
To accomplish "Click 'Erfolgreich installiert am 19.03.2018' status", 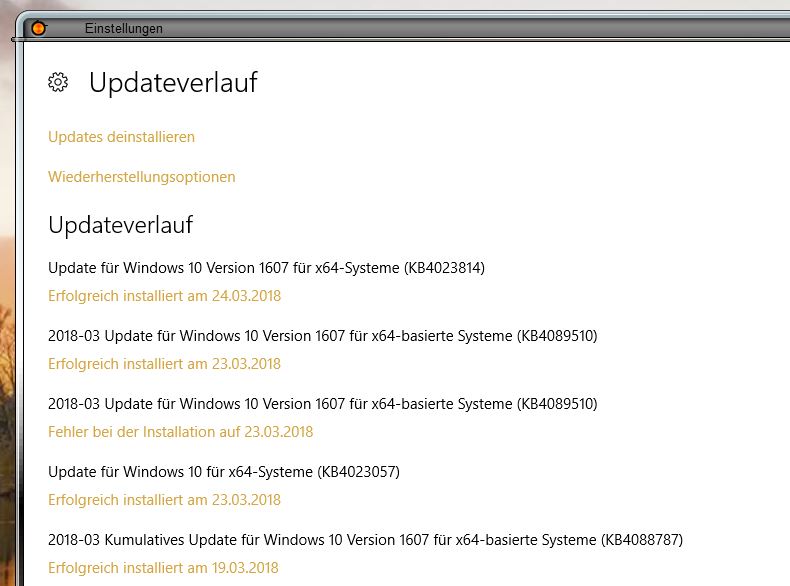I will [163, 568].
